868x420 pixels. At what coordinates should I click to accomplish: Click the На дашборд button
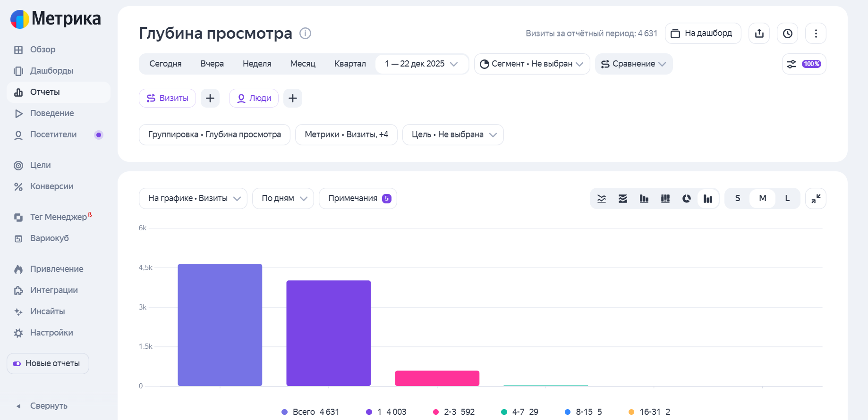[x=703, y=34]
